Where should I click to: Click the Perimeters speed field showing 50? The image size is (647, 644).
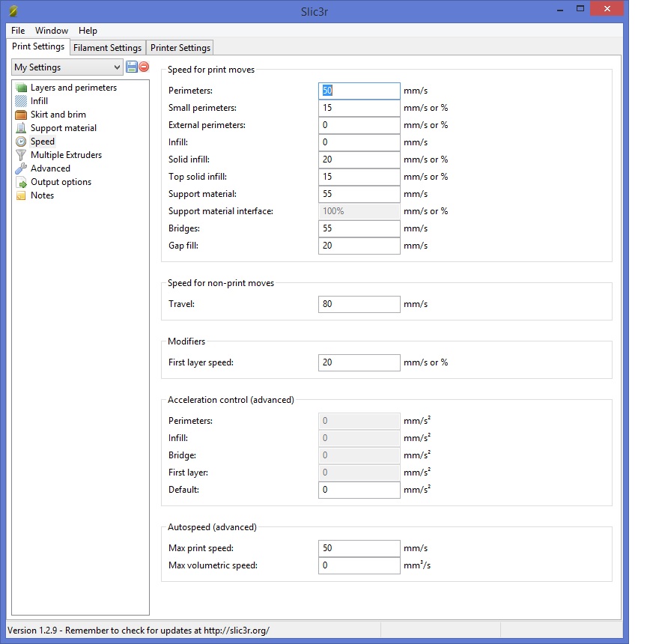tap(359, 91)
